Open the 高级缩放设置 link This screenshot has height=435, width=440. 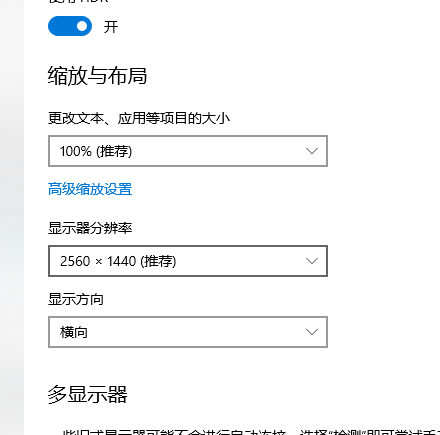(x=90, y=189)
